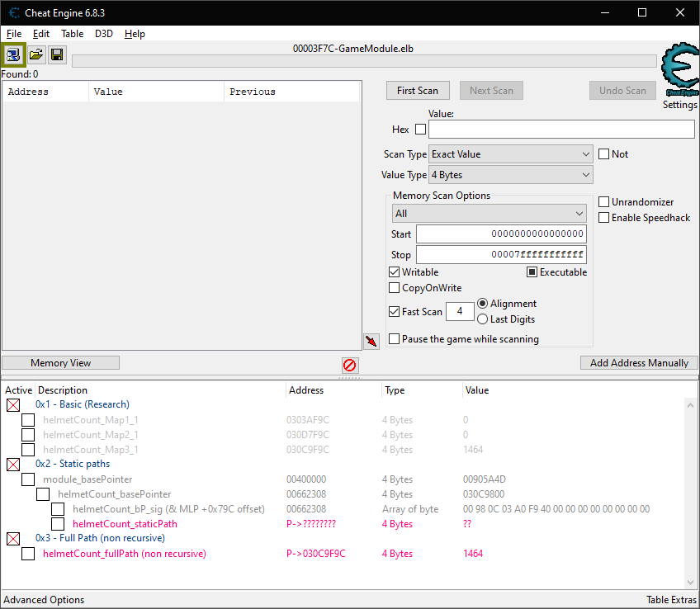The image size is (700, 609).
Task: Click address list scrollbar down arrow
Action: coord(690,583)
